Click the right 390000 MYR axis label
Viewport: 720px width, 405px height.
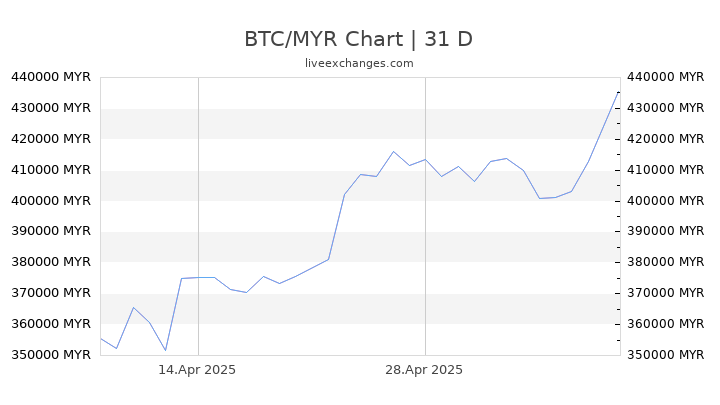click(665, 231)
